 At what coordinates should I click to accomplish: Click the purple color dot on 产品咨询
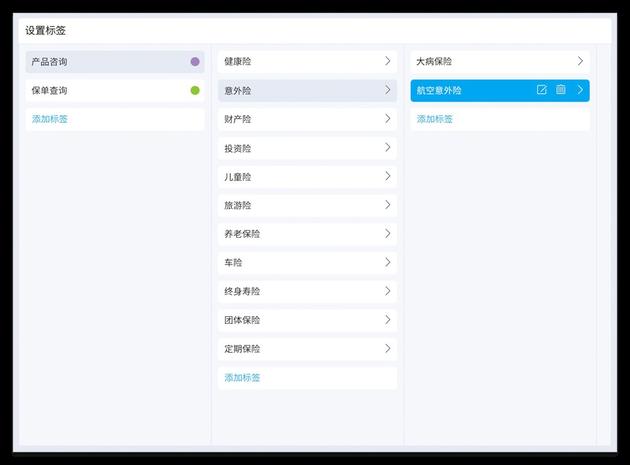pos(195,61)
